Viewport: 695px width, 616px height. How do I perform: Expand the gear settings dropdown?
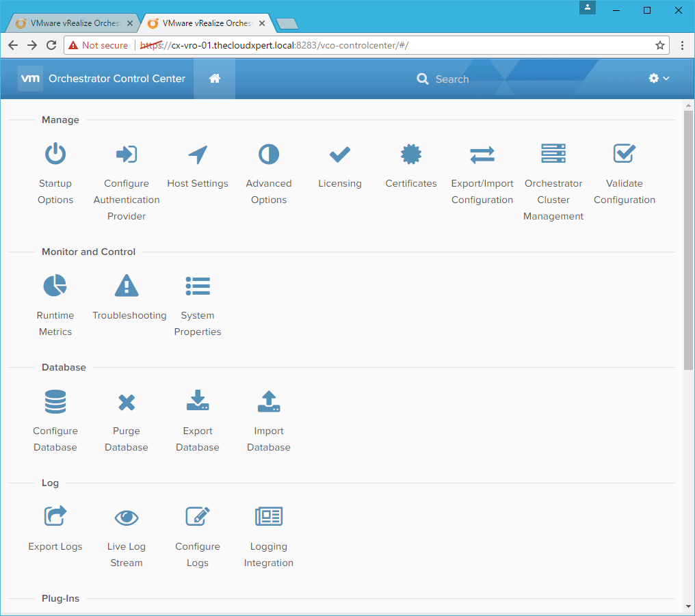click(x=659, y=79)
